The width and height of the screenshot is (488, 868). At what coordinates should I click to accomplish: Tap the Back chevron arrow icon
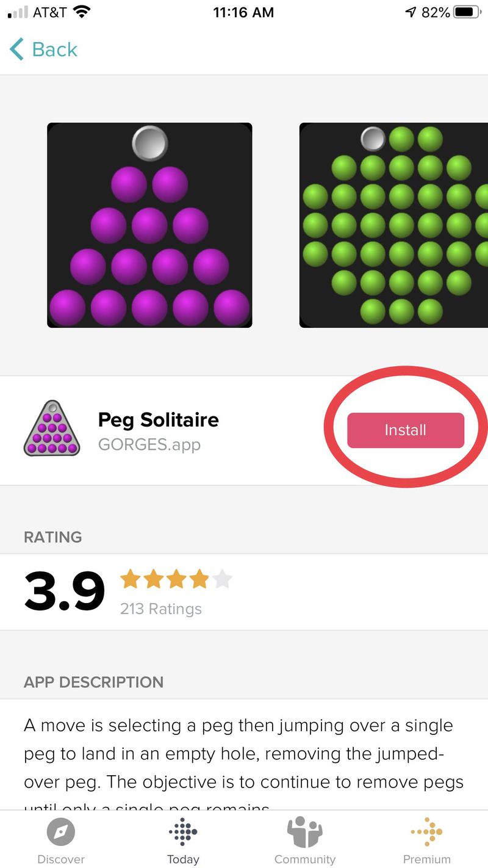[17, 49]
